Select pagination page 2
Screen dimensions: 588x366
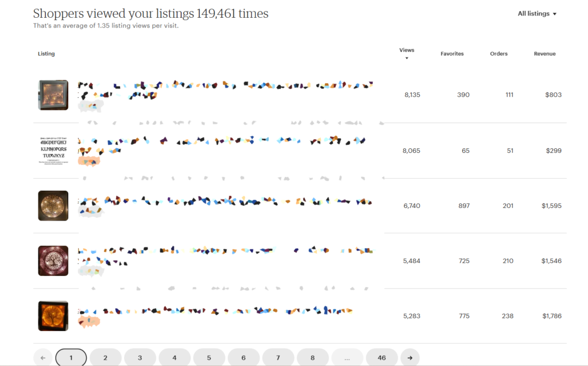pos(106,357)
